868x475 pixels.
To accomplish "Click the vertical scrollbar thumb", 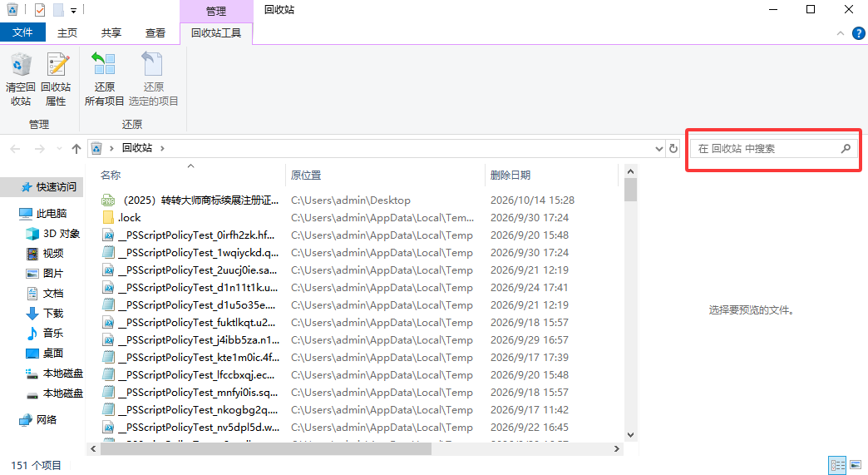I will coord(630,190).
